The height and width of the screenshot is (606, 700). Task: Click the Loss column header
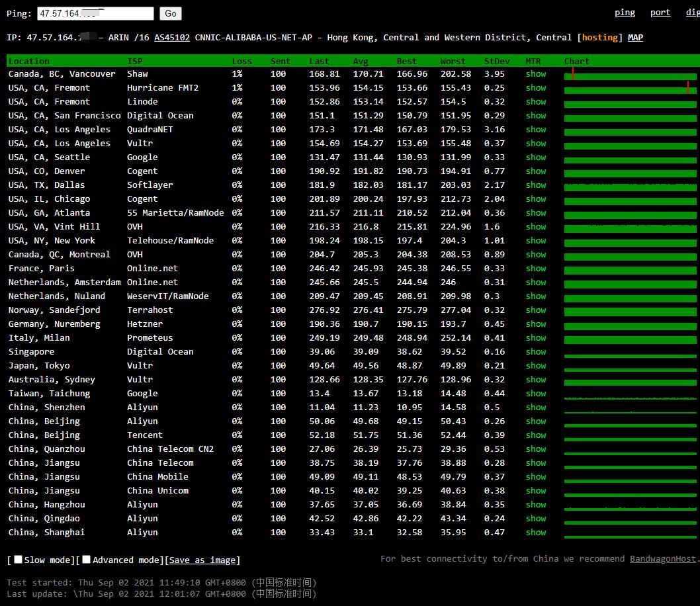(x=241, y=61)
